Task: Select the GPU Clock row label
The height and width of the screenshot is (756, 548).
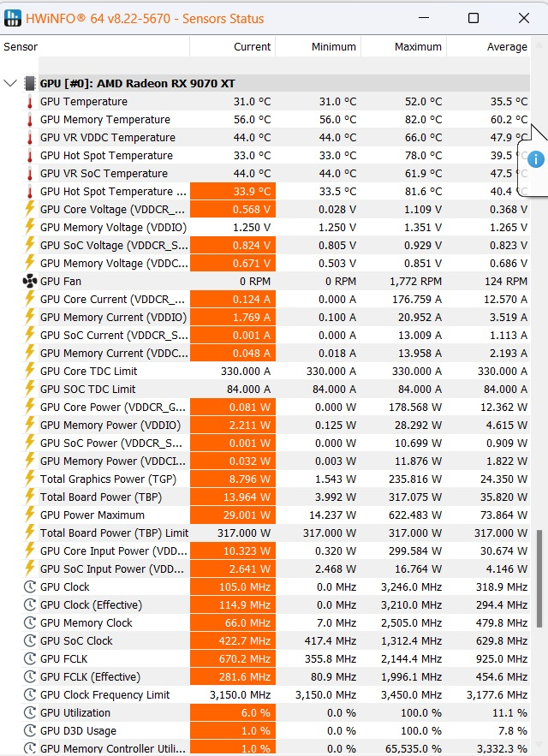Action: [64, 586]
